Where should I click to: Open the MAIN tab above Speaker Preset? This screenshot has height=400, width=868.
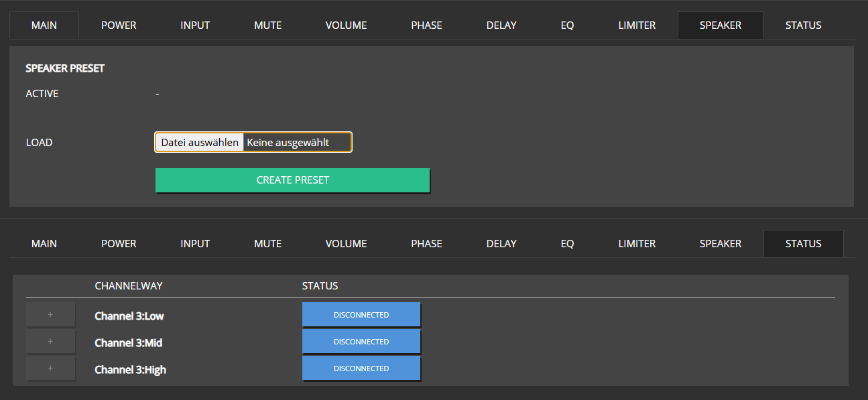(x=44, y=25)
